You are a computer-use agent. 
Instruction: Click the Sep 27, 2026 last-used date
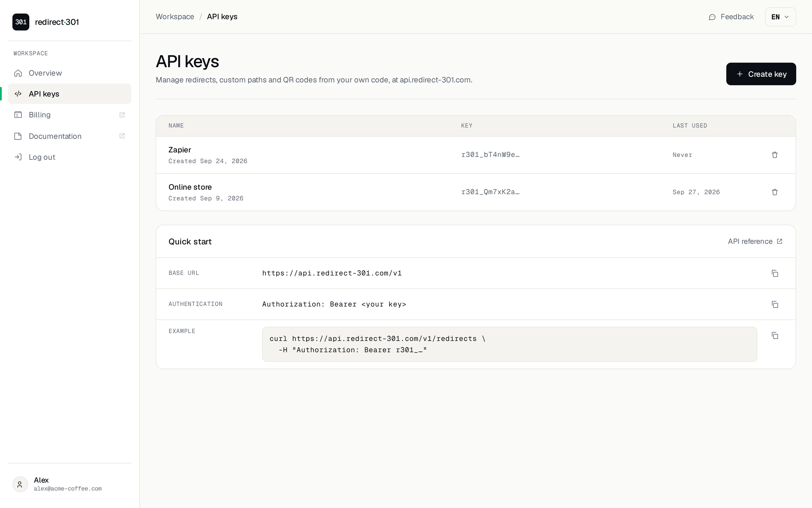[696, 192]
